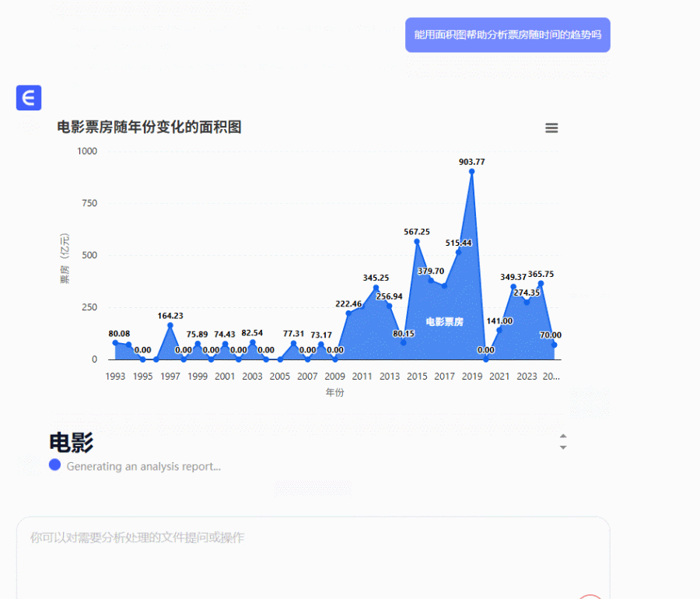
Task: Click the 164.23 data label
Action: [170, 316]
